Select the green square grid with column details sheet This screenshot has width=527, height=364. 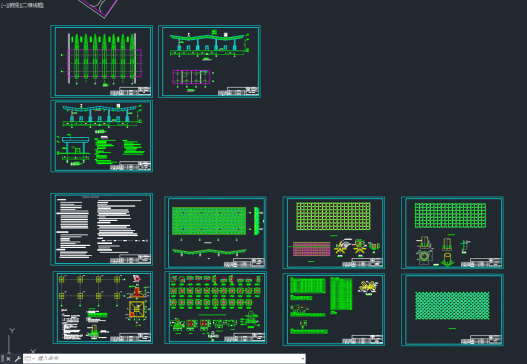pos(452,233)
